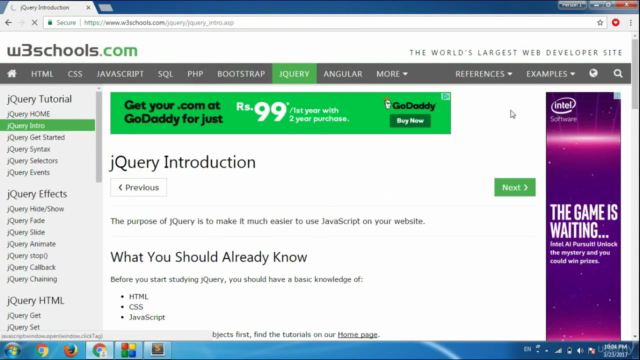Follow the Home page link
This screenshot has width=640, height=360.
pos(357,334)
